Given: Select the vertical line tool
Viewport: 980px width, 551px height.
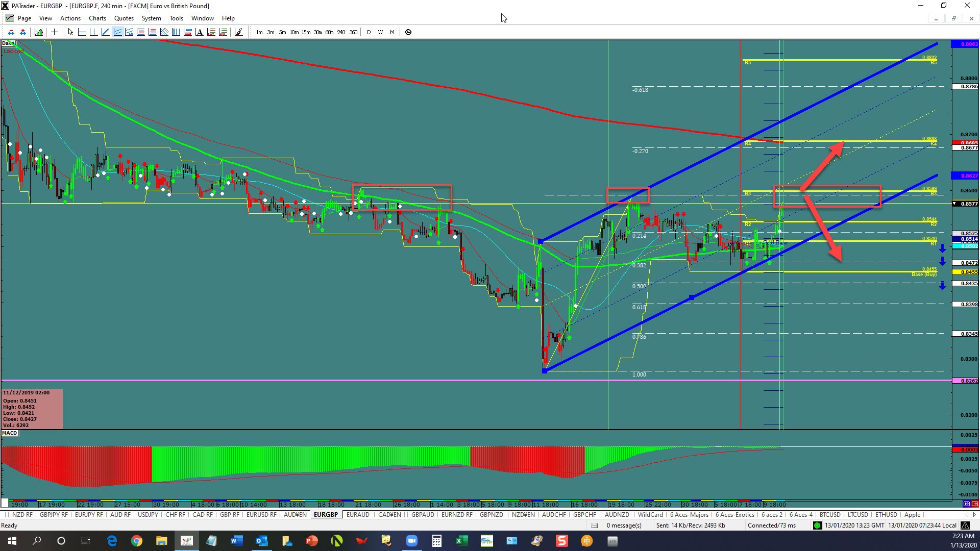Looking at the screenshot, I should [93, 32].
